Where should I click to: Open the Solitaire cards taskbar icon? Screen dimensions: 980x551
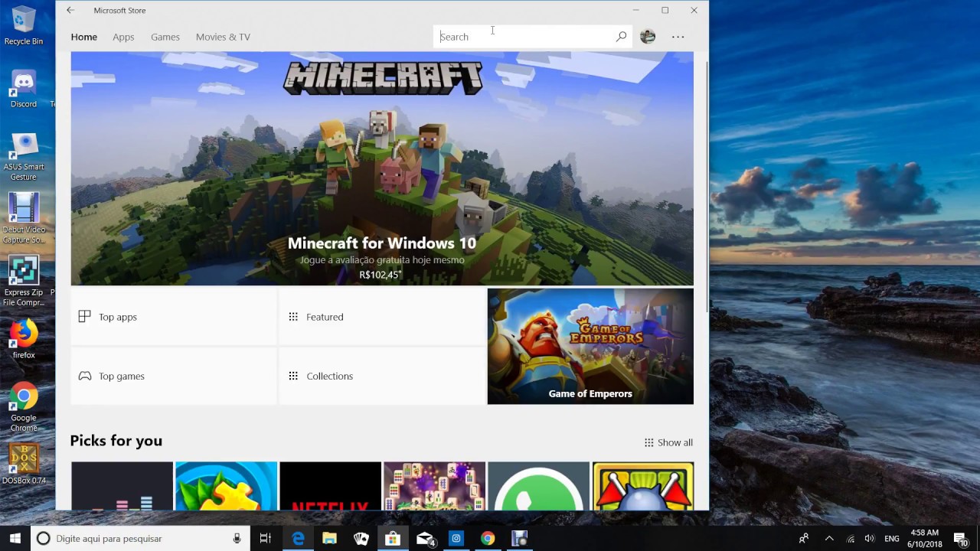[x=361, y=539]
